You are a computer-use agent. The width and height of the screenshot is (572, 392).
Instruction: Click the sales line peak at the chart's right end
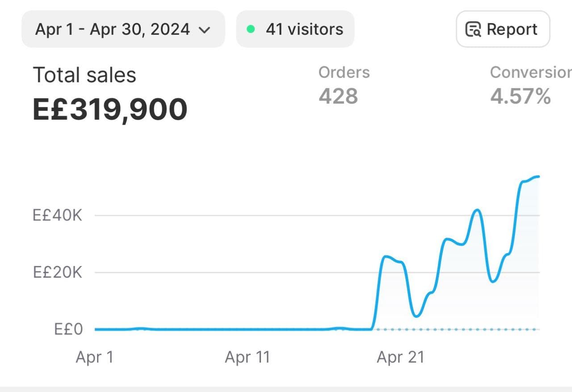pyautogui.click(x=537, y=177)
